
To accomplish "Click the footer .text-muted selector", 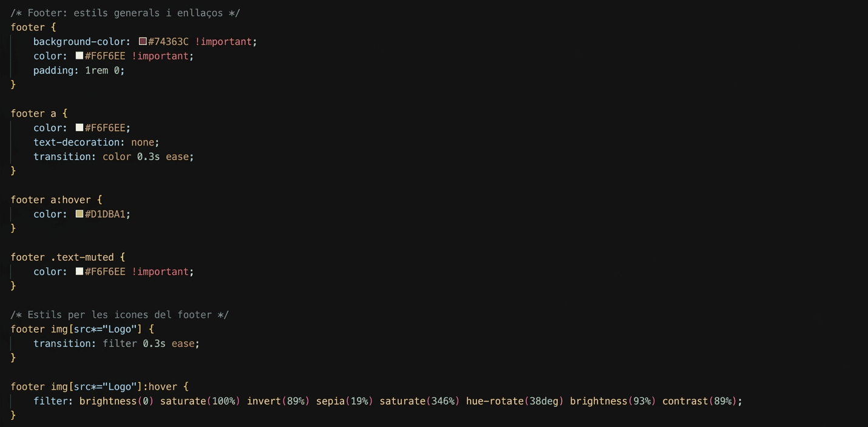I will click(62, 257).
